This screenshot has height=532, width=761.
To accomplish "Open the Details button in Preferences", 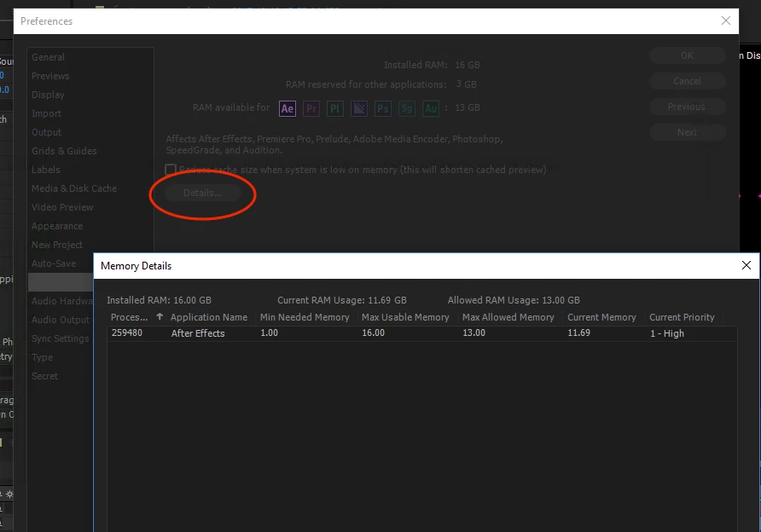I will [203, 193].
